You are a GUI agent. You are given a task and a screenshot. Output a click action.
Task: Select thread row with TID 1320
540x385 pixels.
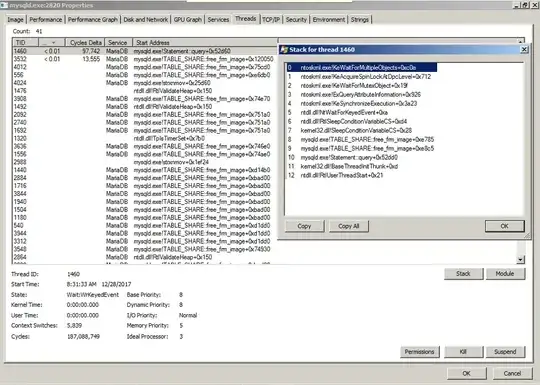point(145,138)
